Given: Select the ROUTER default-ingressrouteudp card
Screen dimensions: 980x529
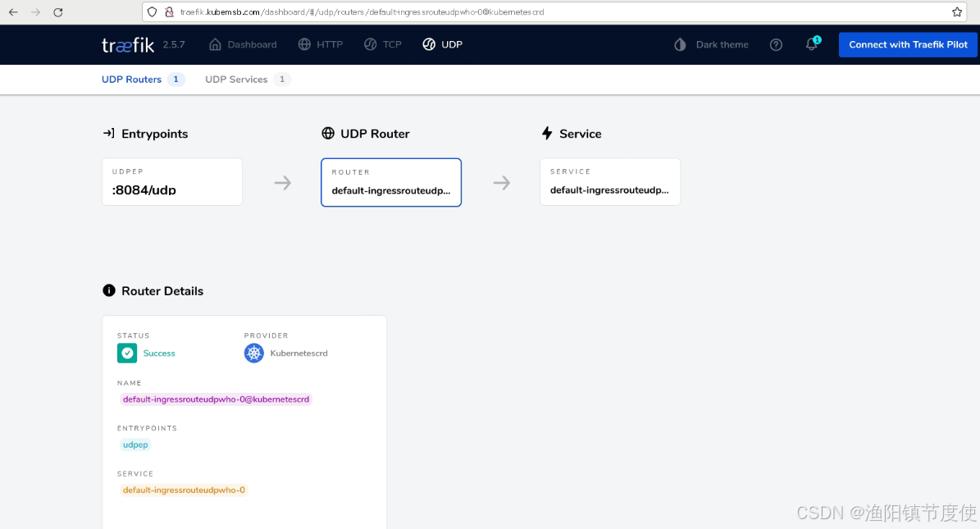Looking at the screenshot, I should 391,182.
